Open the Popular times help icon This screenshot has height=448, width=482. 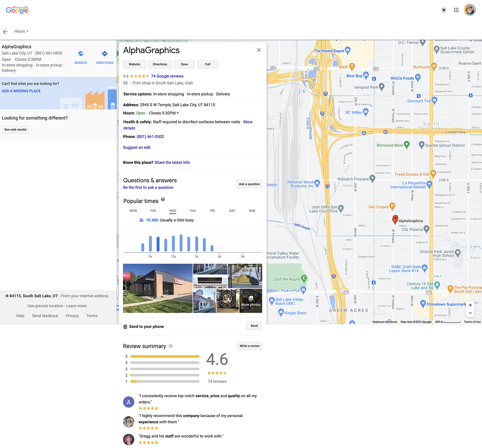[163, 199]
